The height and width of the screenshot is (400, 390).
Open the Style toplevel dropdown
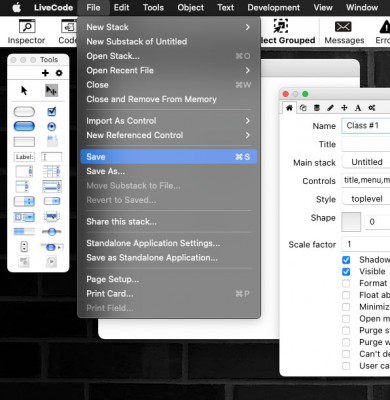click(x=366, y=199)
